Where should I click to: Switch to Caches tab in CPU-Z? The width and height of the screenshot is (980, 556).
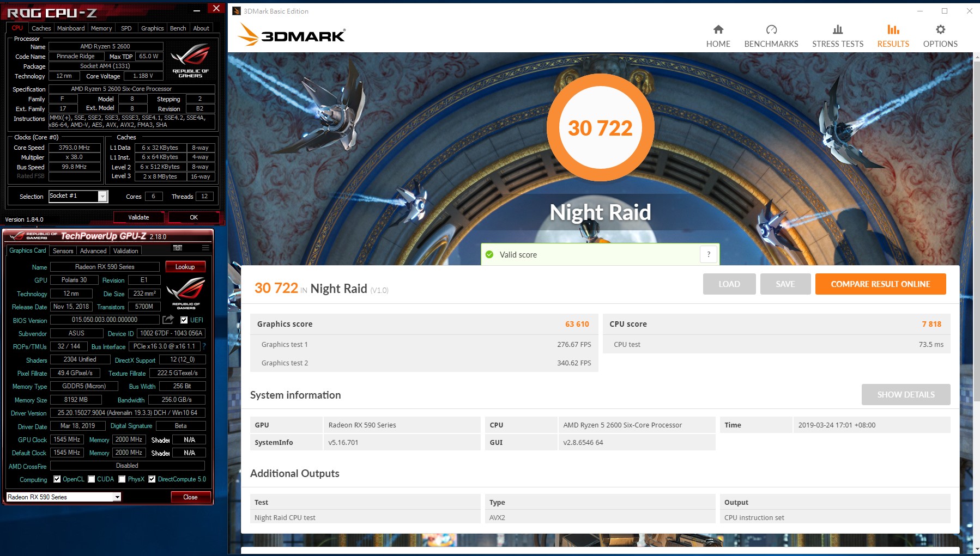(x=41, y=28)
